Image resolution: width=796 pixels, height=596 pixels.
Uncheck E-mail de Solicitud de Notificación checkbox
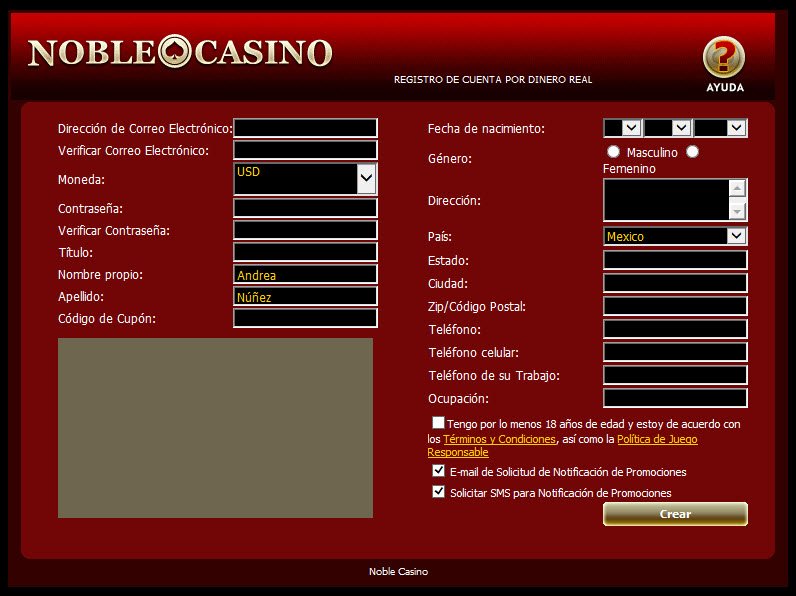point(438,471)
